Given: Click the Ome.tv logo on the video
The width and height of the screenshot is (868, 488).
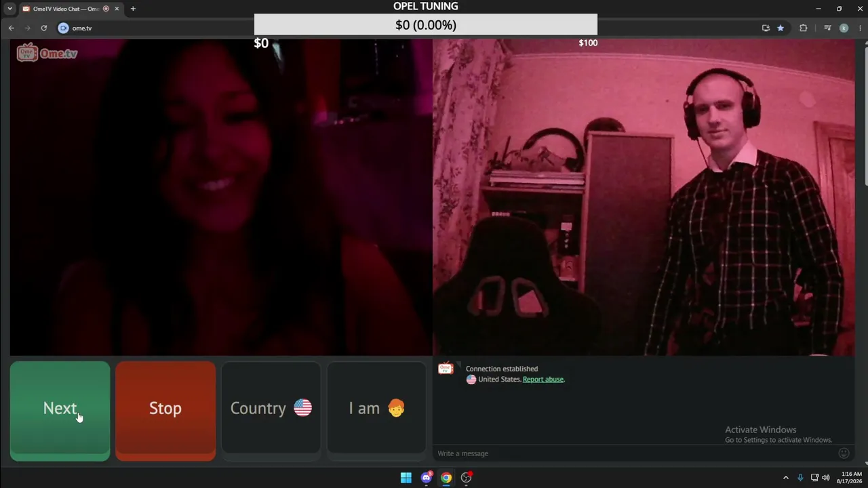Looking at the screenshot, I should (x=47, y=53).
